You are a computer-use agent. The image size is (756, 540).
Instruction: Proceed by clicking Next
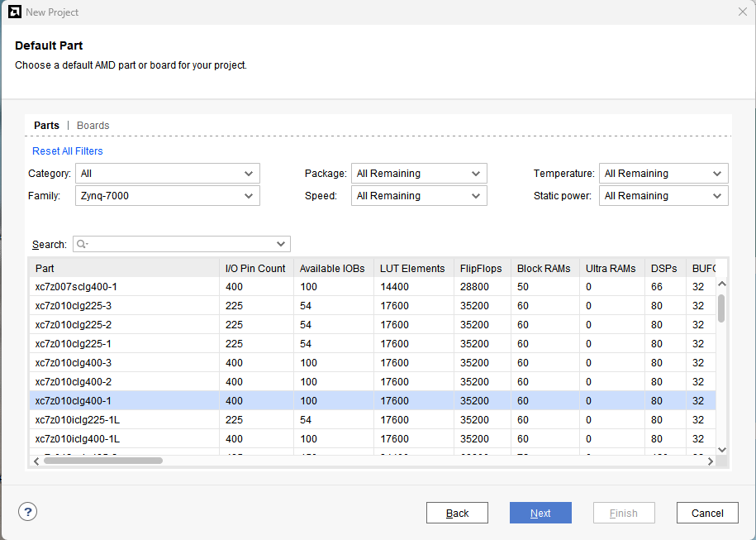pyautogui.click(x=540, y=513)
